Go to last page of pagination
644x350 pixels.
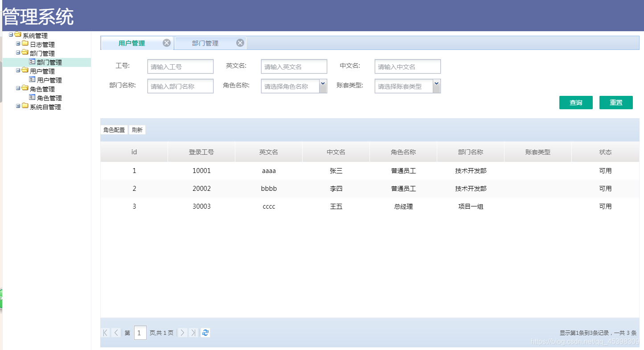coord(193,333)
